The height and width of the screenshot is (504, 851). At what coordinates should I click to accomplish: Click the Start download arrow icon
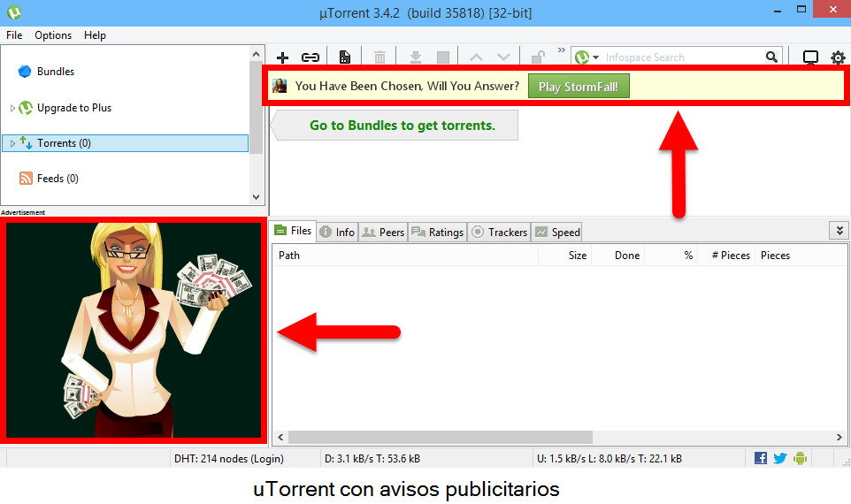tap(416, 57)
